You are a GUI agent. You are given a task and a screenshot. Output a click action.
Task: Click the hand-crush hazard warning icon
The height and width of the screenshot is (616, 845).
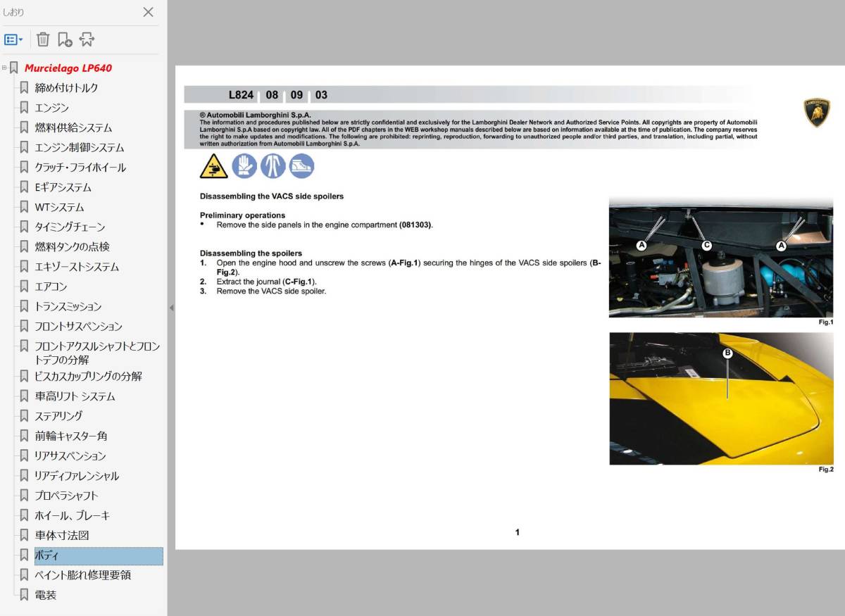point(213,166)
